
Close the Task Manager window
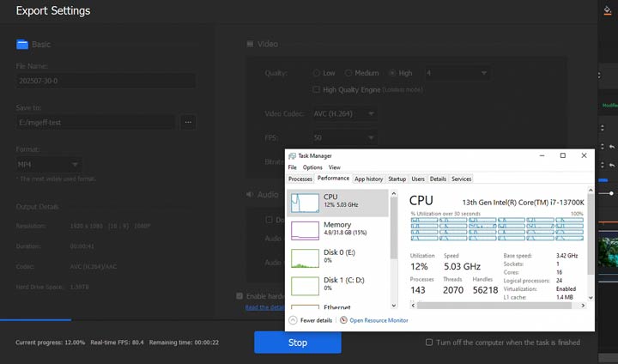pyautogui.click(x=584, y=155)
